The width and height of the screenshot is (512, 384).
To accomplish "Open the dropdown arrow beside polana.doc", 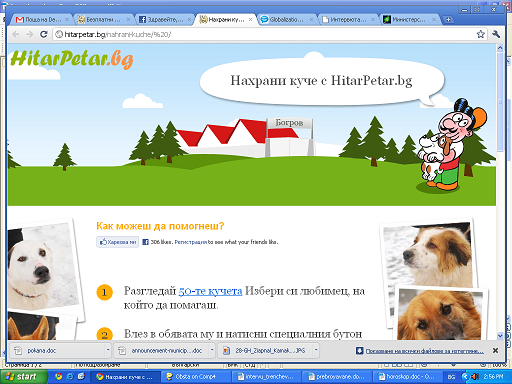I will [x=108, y=350].
